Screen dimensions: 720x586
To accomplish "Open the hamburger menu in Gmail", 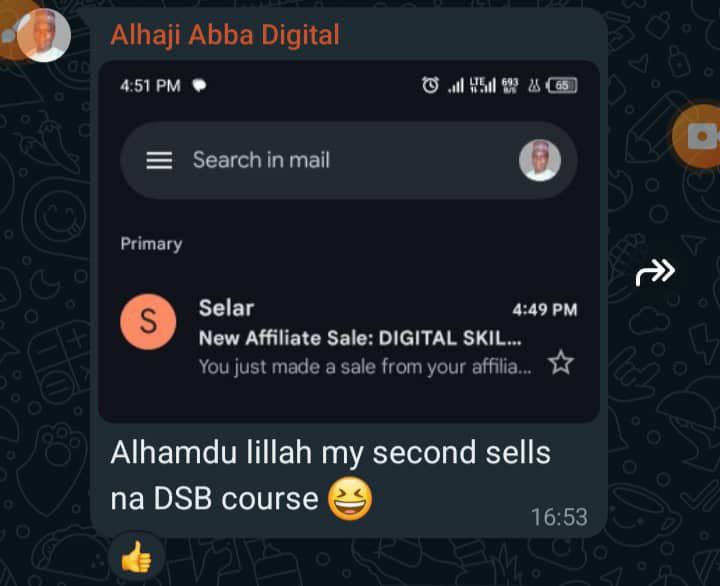I will 159,160.
